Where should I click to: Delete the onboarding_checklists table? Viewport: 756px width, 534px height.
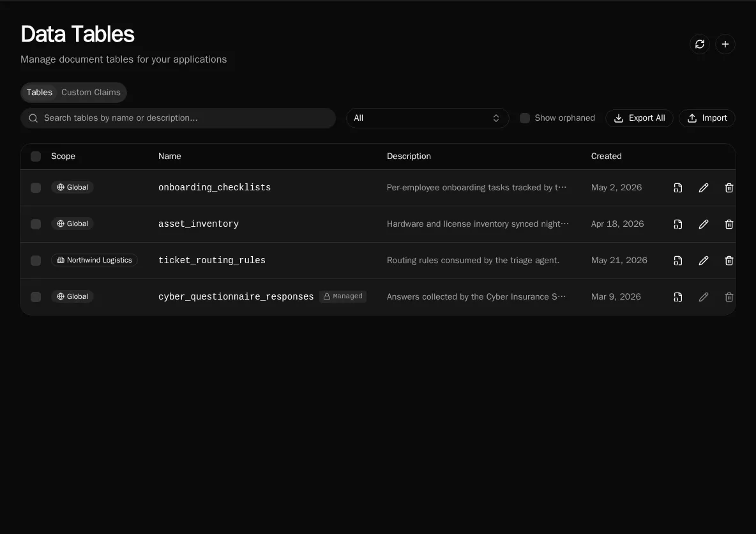[729, 188]
